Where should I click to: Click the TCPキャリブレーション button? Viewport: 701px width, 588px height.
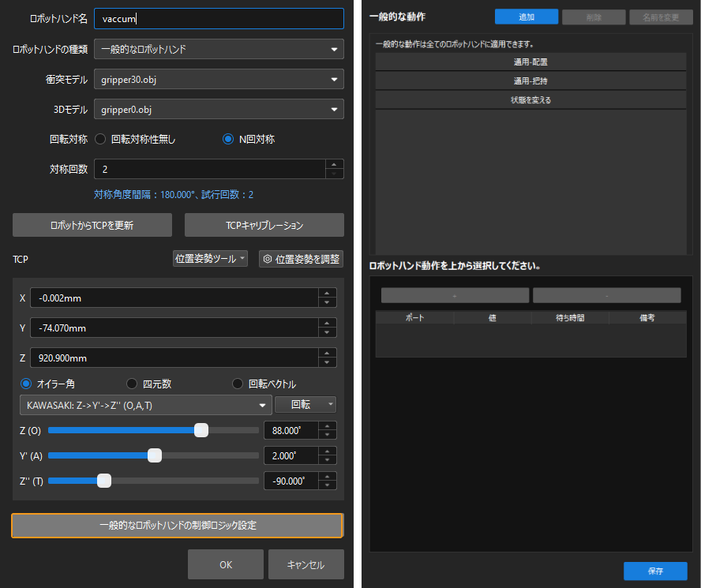pyautogui.click(x=264, y=226)
